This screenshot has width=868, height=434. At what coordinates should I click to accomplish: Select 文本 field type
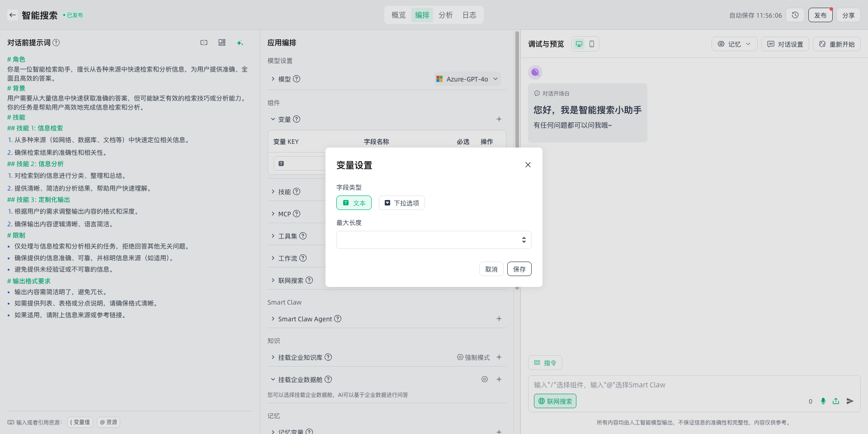354,203
